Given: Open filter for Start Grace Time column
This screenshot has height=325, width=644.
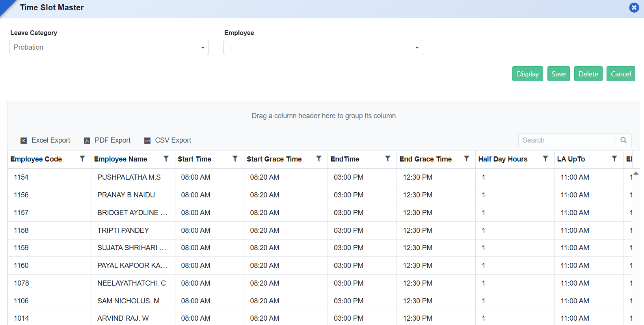Looking at the screenshot, I should coord(318,159).
